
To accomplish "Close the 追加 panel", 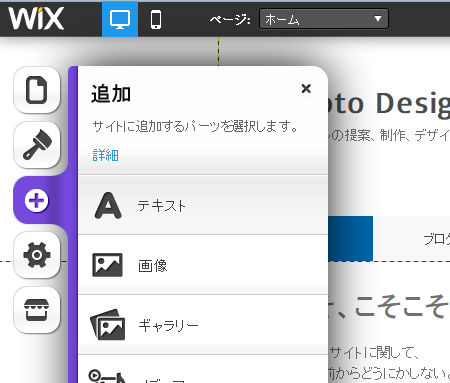I will click(x=306, y=89).
